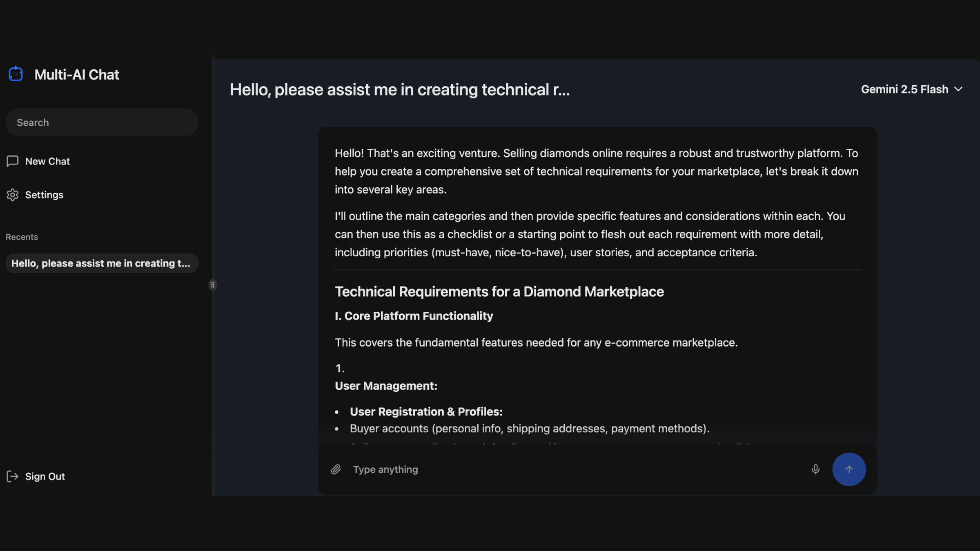Open the Gemini 2.5 Flash model dropdown

coord(904,89)
